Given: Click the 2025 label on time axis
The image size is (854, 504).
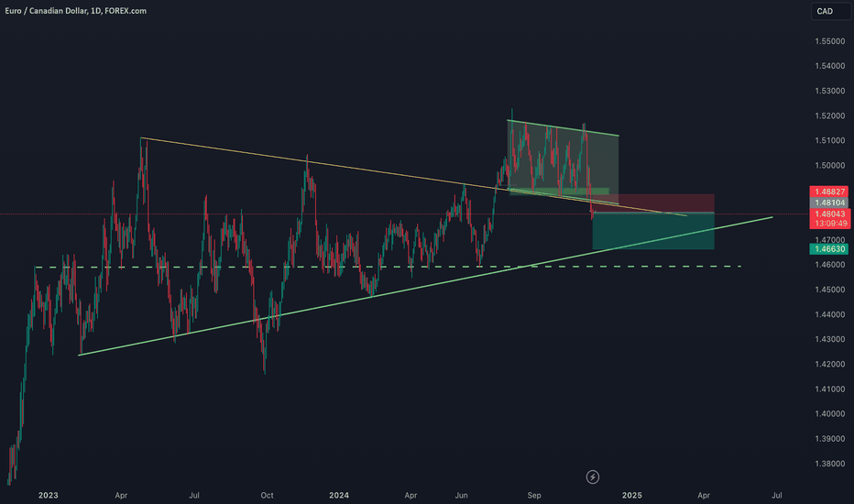Looking at the screenshot, I should (631, 495).
